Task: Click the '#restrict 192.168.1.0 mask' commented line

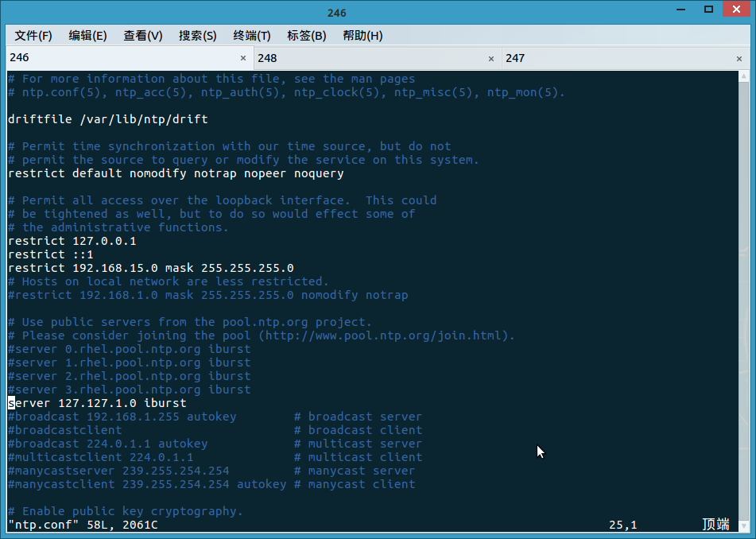Action: pos(207,295)
